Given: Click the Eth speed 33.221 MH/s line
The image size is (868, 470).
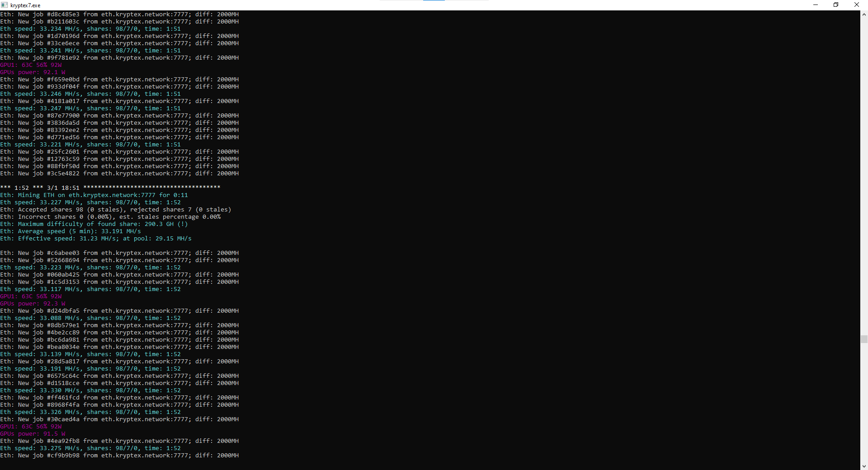Looking at the screenshot, I should (x=90, y=145).
